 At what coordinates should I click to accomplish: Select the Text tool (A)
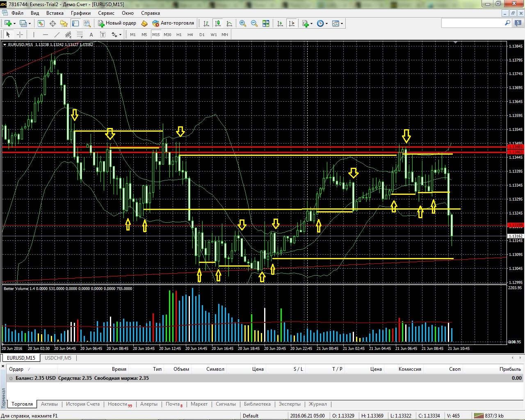91,35
